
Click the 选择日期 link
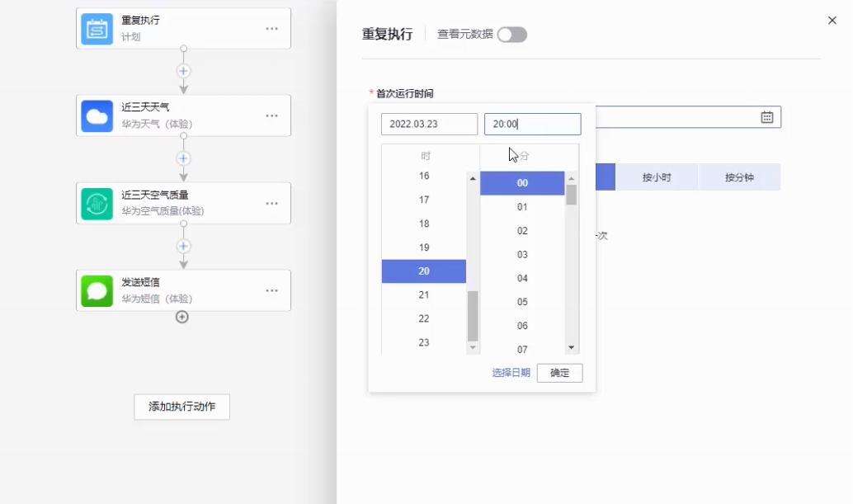coord(511,373)
